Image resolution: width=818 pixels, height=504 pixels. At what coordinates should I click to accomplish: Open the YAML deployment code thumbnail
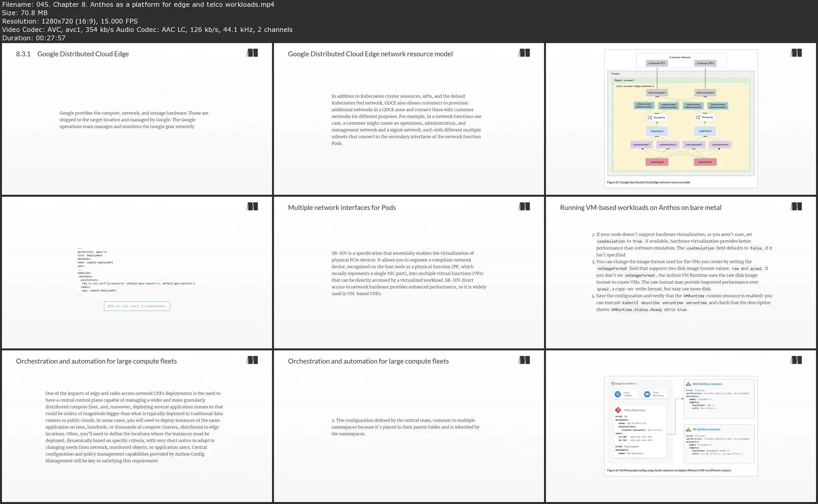coord(137,273)
